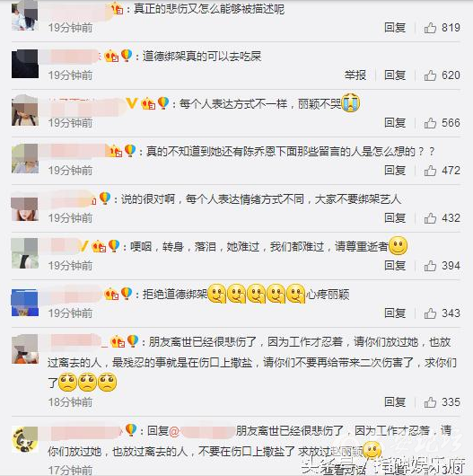This screenshot has height=476, width=473.
Task: Open the dark avatar of second commenter
Action: [25, 64]
